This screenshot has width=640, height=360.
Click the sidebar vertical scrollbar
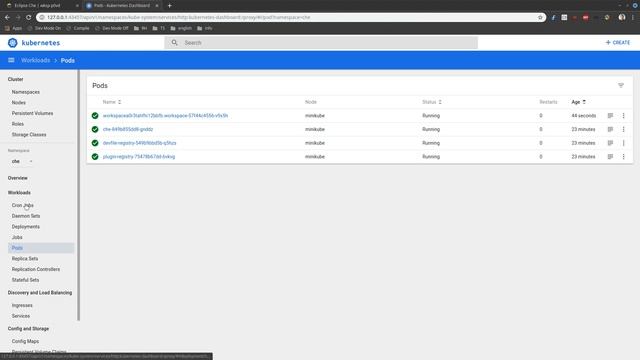(x=78, y=195)
